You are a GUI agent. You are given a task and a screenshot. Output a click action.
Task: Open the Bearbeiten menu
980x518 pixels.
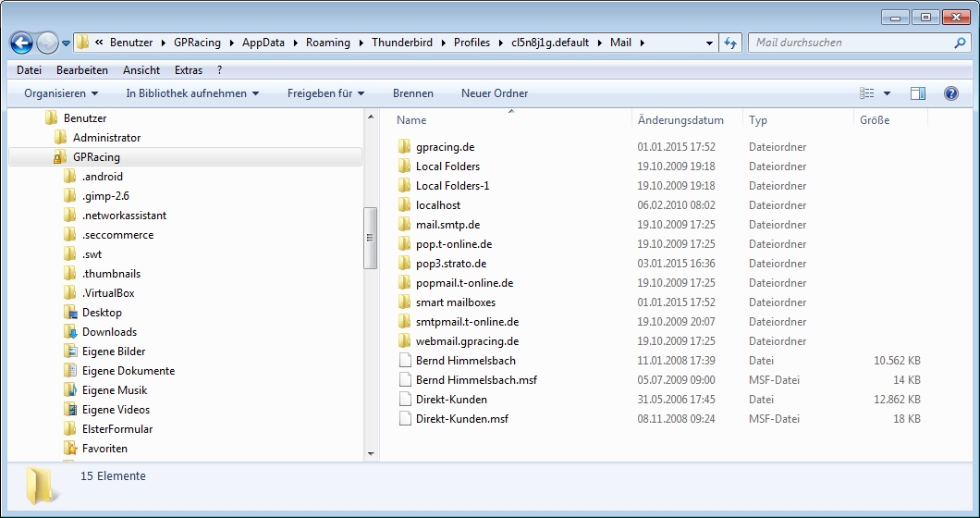click(x=81, y=70)
